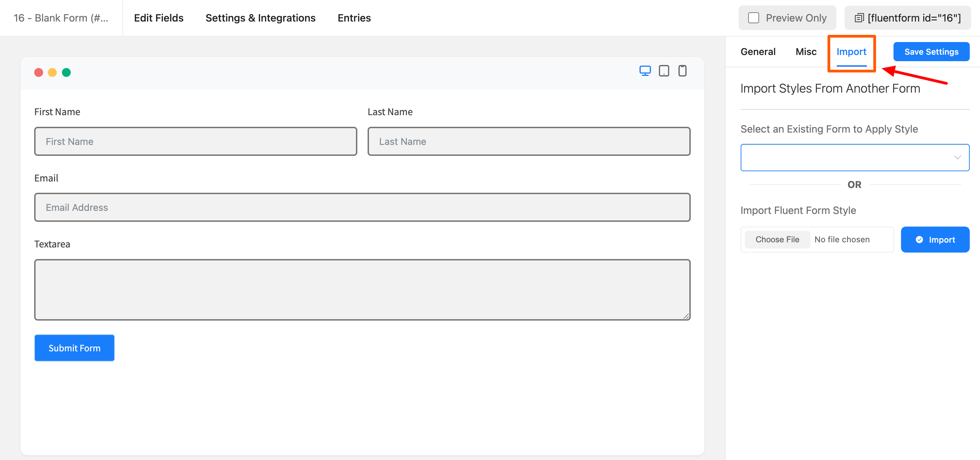This screenshot has width=980, height=460.
Task: Enable the Preview Only checkbox
Action: 753,18
